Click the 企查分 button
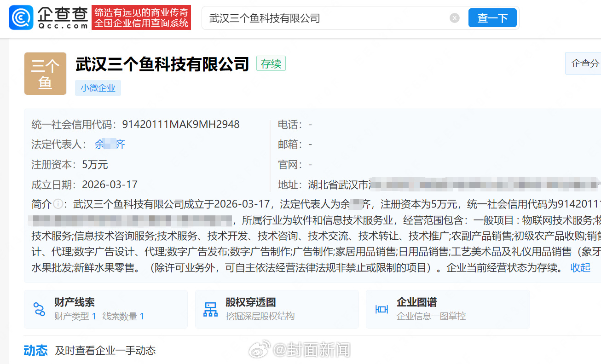Image resolution: width=601 pixels, height=364 pixels. click(584, 64)
